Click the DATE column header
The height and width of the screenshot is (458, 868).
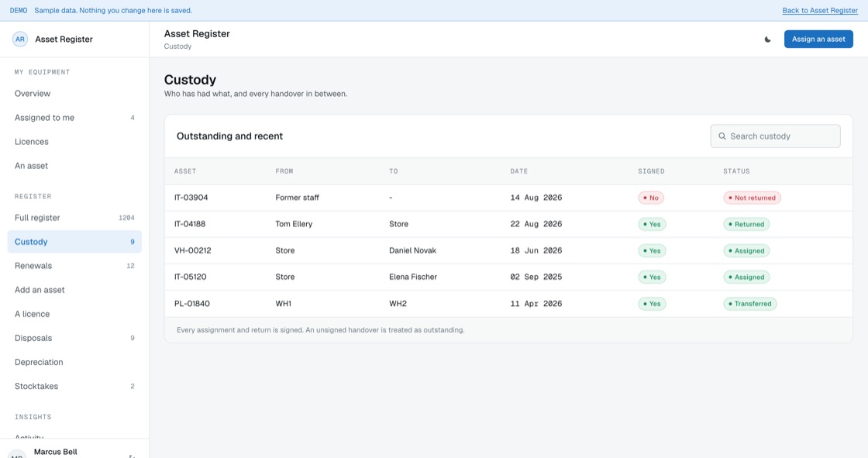518,171
